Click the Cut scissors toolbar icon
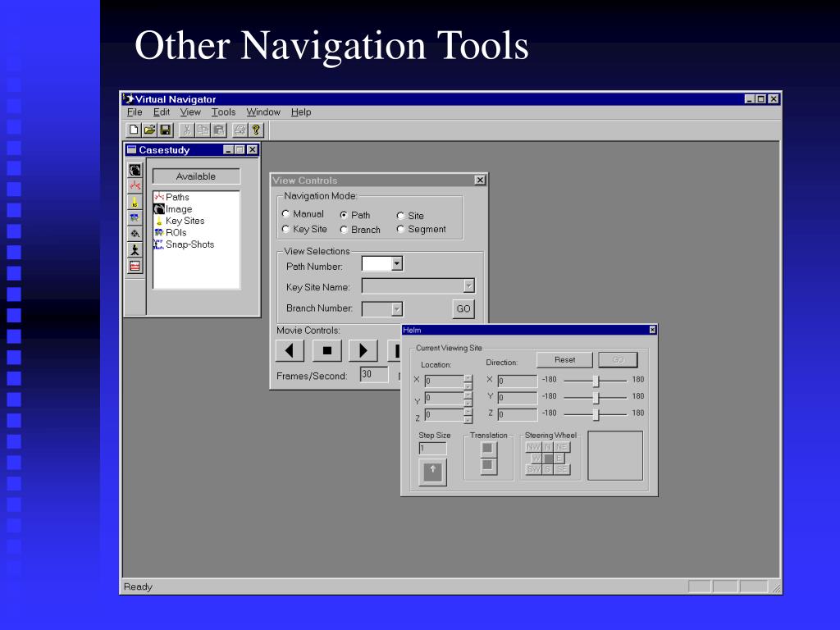 [187, 130]
